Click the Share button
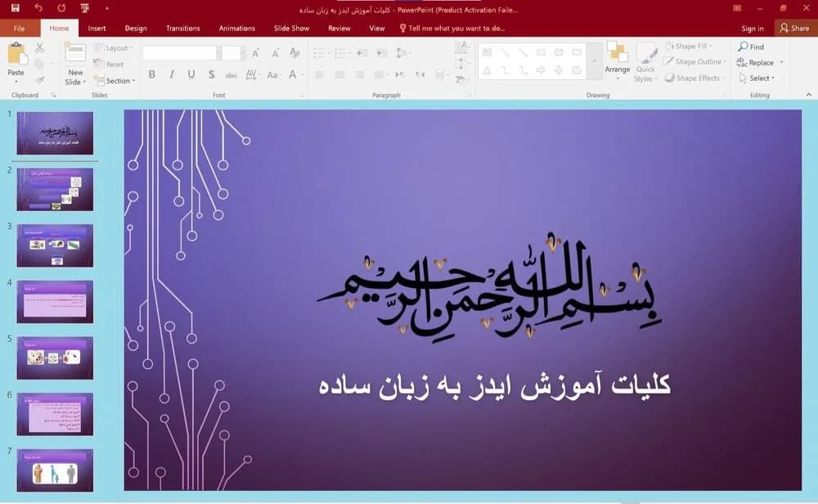This screenshot has height=504, width=818. (794, 28)
